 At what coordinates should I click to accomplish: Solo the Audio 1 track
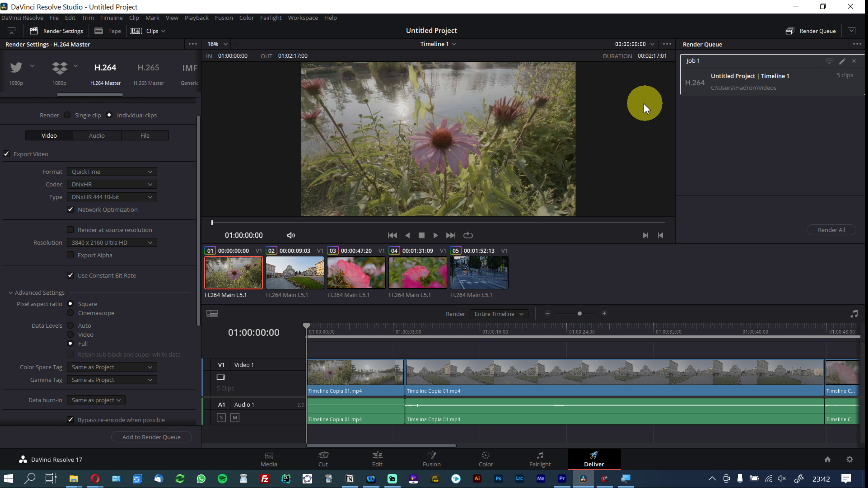[x=221, y=418]
